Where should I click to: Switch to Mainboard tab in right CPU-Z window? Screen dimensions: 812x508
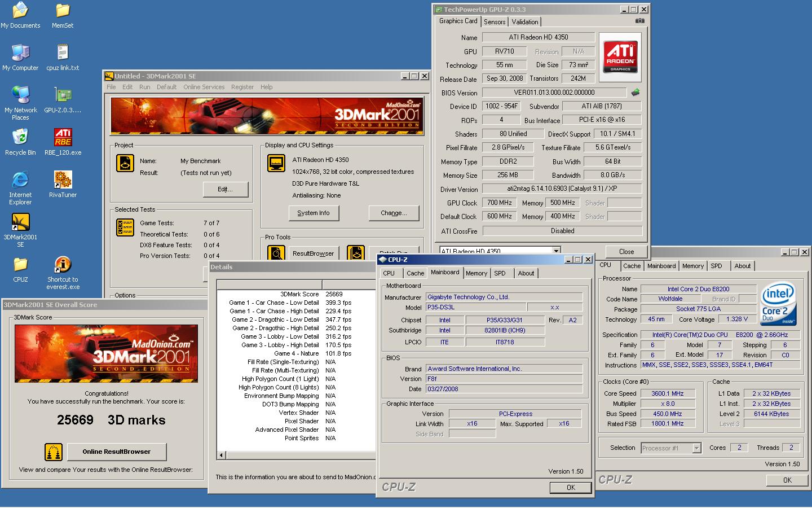pyautogui.click(x=661, y=266)
